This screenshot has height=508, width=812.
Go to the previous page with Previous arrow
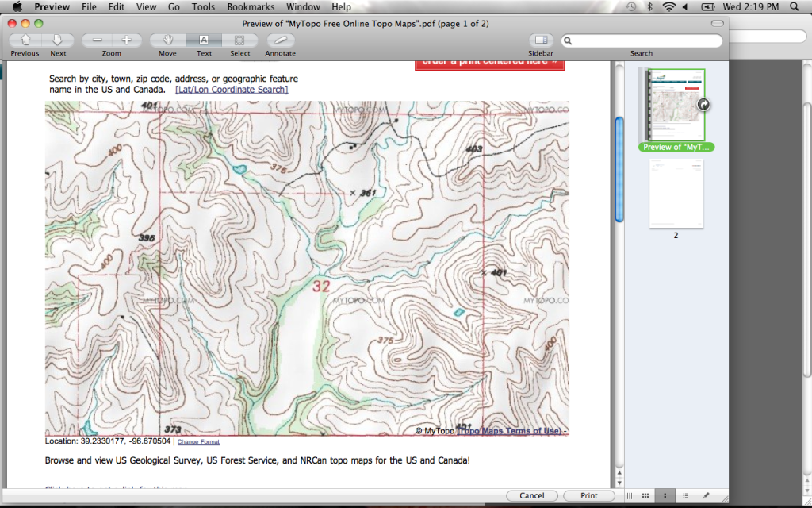25,40
